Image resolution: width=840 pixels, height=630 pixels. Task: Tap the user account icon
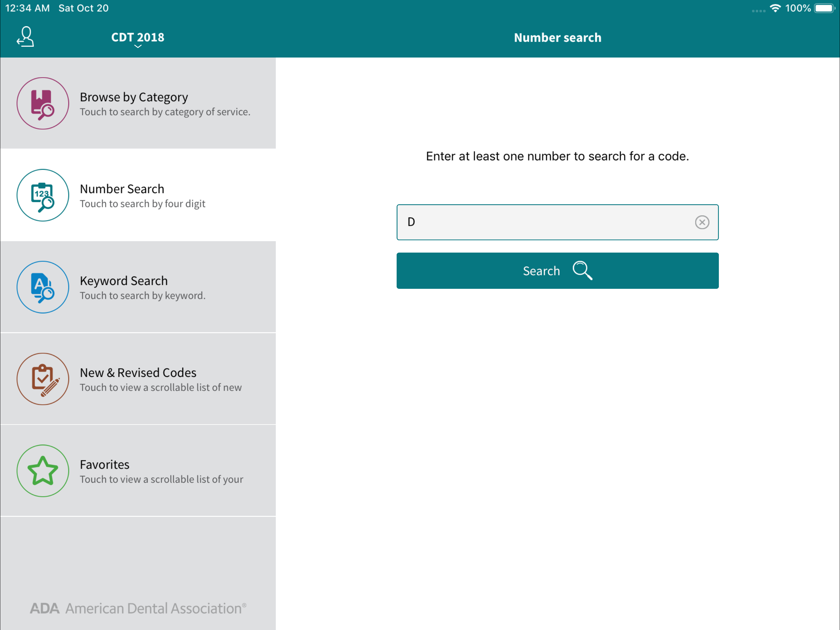click(x=26, y=37)
